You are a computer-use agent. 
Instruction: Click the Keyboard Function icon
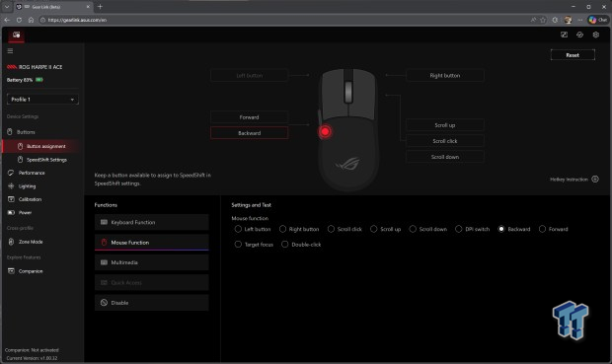pyautogui.click(x=104, y=222)
